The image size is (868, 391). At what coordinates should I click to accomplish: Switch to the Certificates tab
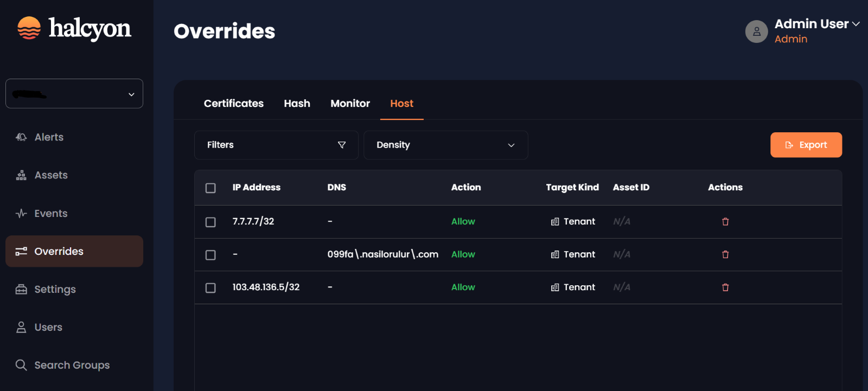click(234, 104)
